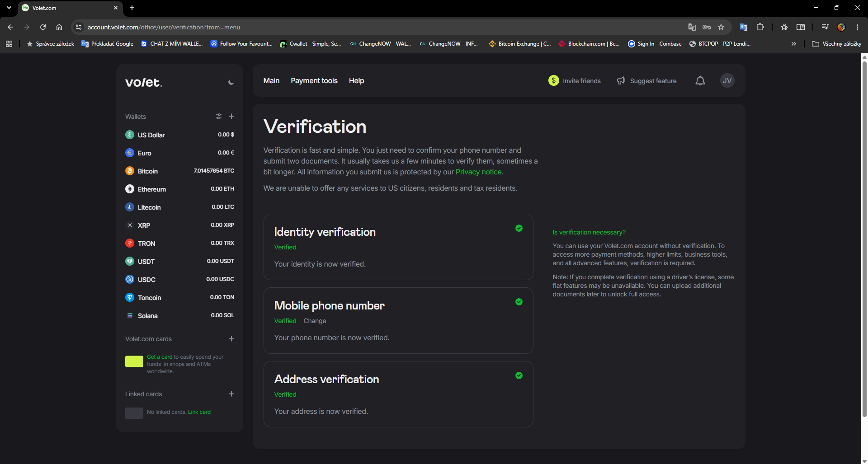Select the Litecoin wallet
This screenshot has width=868, height=464.
(x=180, y=207)
